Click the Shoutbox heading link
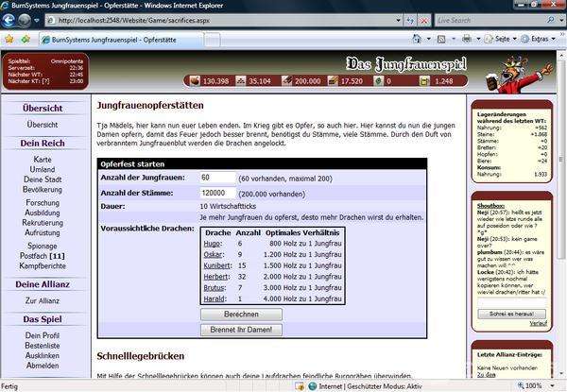The height and width of the screenshot is (392, 567). [x=490, y=206]
